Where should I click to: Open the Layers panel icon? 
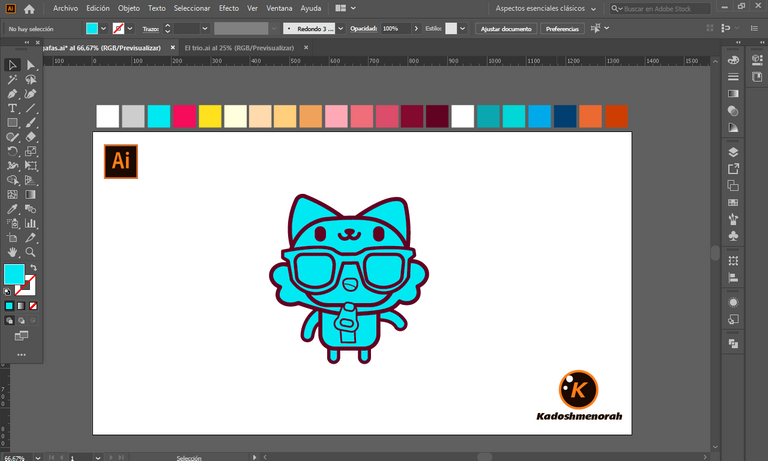click(x=733, y=152)
